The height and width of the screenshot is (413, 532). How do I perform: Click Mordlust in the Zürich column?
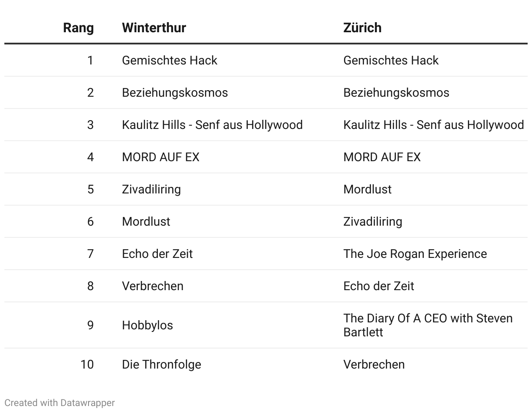coord(367,189)
